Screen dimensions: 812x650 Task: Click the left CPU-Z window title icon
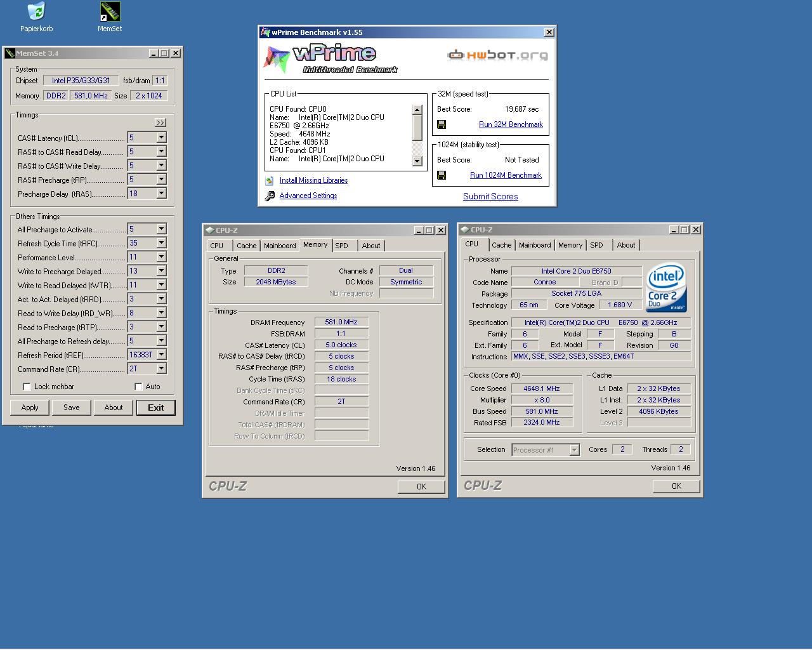pos(210,230)
